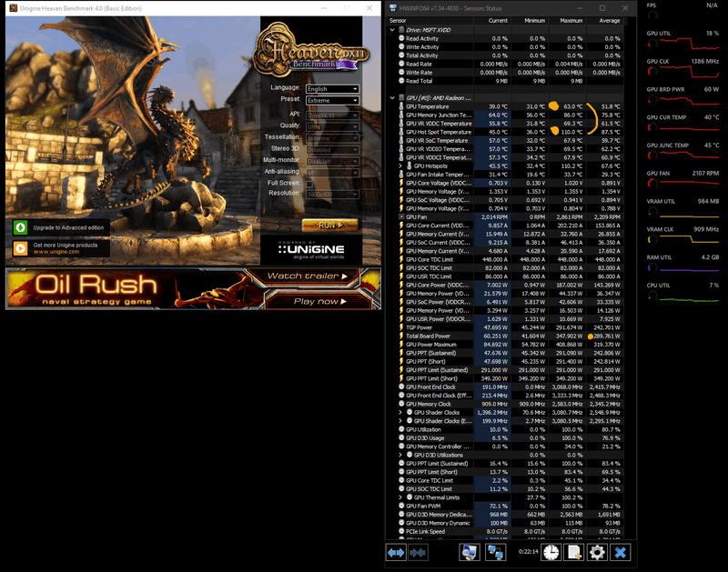The height and width of the screenshot is (572, 728).
Task: Click the RUN button in Heaven Benchmark
Action: (330, 225)
